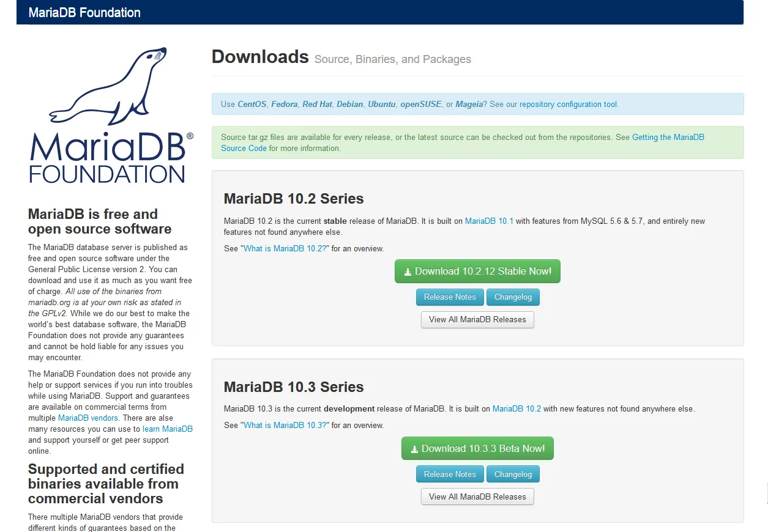Open the What is MariaDB 10.2? link
The image size is (768, 532).
286,249
